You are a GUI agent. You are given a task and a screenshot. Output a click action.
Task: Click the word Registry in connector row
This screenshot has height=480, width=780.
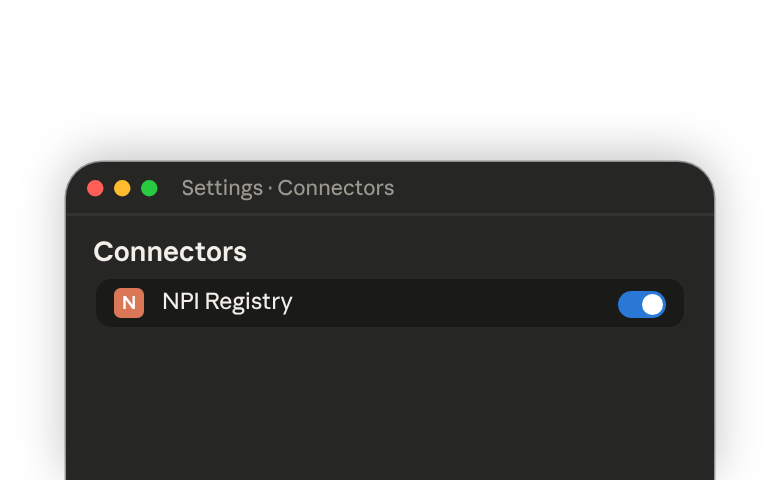249,302
